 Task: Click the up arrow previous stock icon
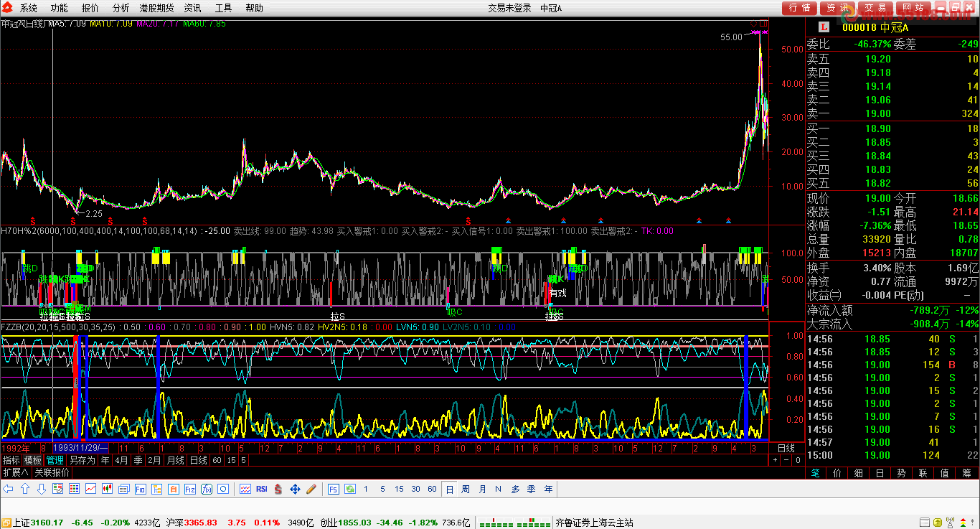click(x=25, y=489)
